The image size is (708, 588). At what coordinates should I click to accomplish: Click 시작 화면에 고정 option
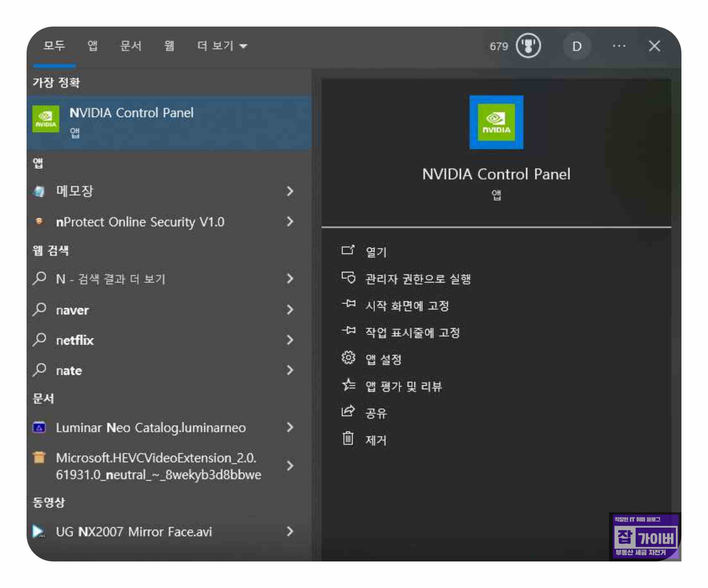coord(407,305)
